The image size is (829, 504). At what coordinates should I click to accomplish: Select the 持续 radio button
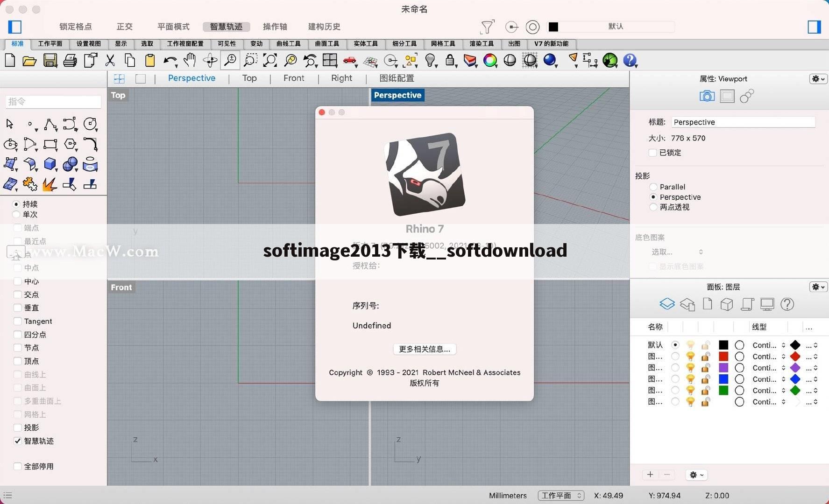tap(16, 204)
